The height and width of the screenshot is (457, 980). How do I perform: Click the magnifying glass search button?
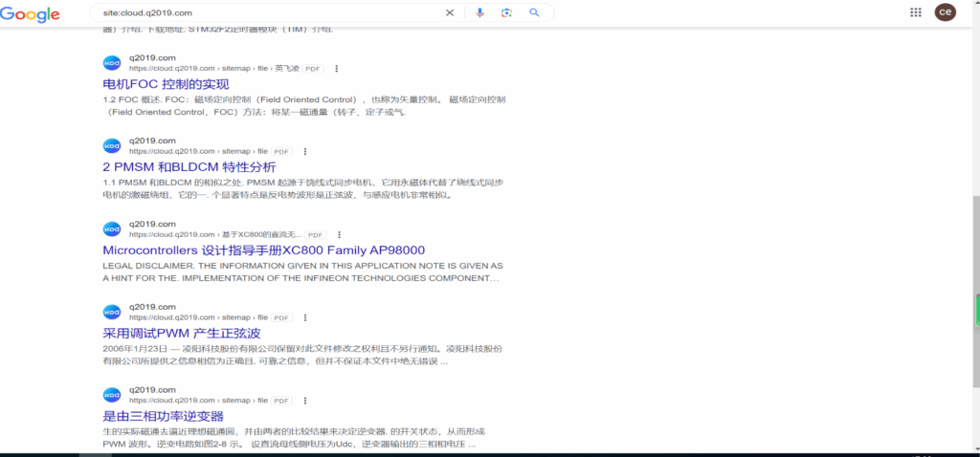pos(534,12)
